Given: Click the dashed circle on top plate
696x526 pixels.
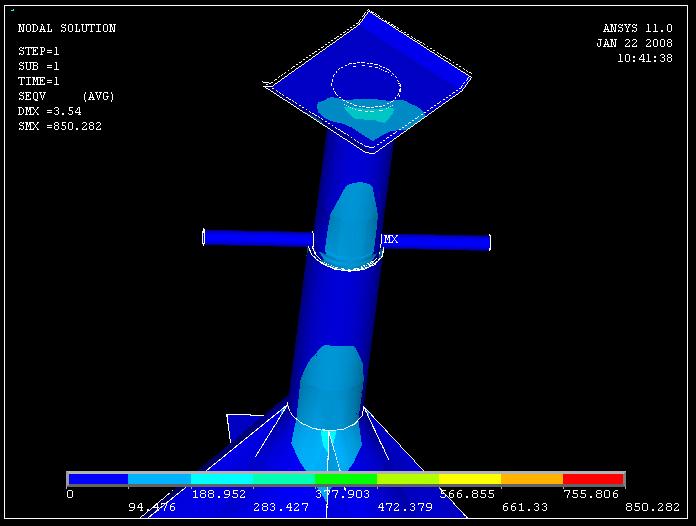Looking at the screenshot, I should point(366,85).
